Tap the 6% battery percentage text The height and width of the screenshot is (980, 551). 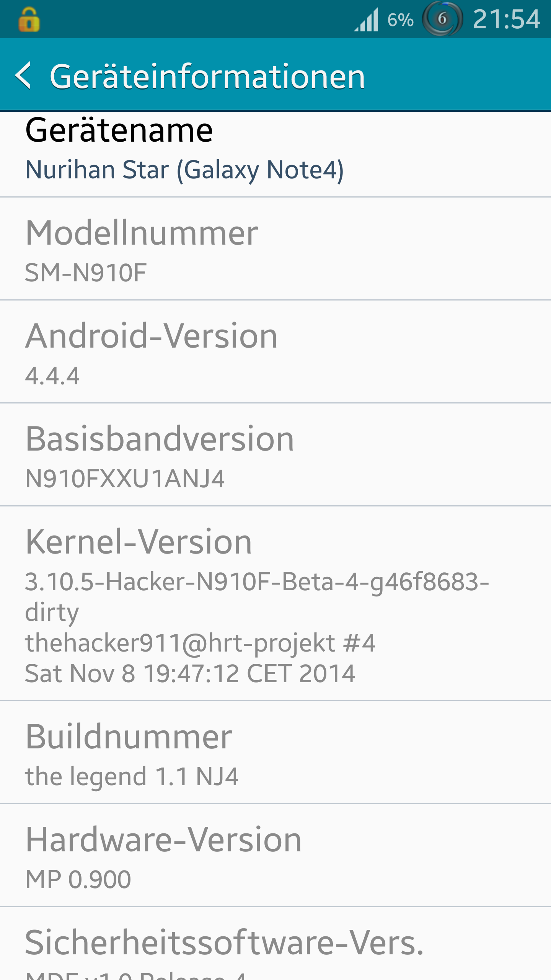[x=400, y=20]
